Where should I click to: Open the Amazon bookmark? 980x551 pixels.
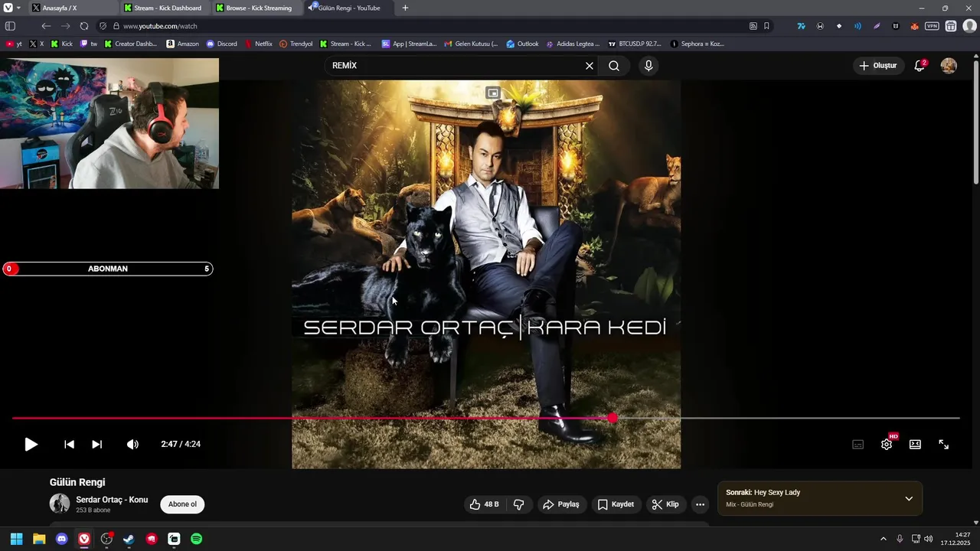183,44
